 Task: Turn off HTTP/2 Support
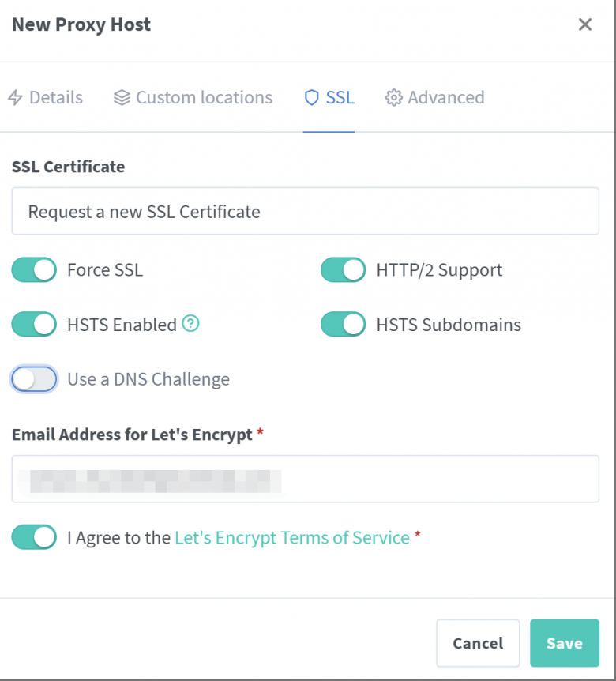[x=343, y=269]
